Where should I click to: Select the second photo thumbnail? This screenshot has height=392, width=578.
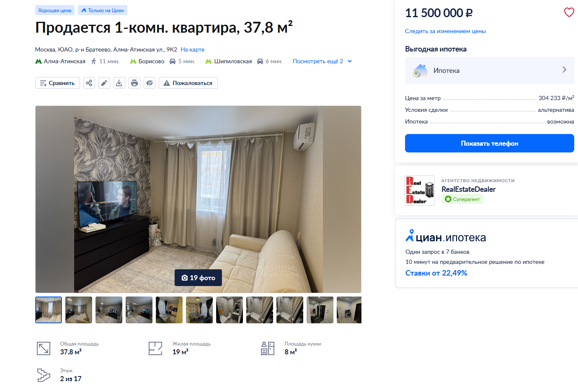[79, 310]
